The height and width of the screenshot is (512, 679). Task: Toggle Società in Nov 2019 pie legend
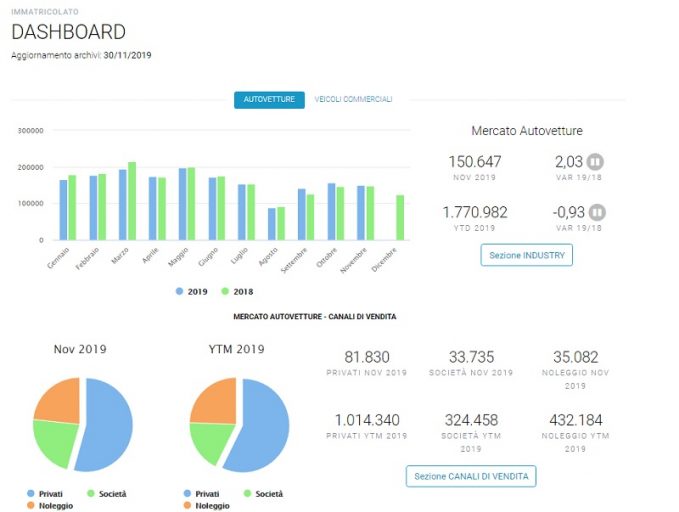(x=107, y=494)
